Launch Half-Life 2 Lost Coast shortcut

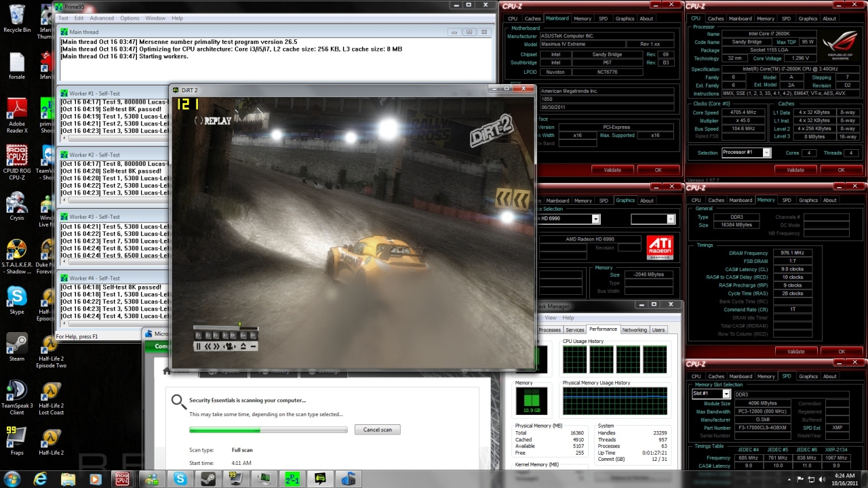[x=52, y=398]
